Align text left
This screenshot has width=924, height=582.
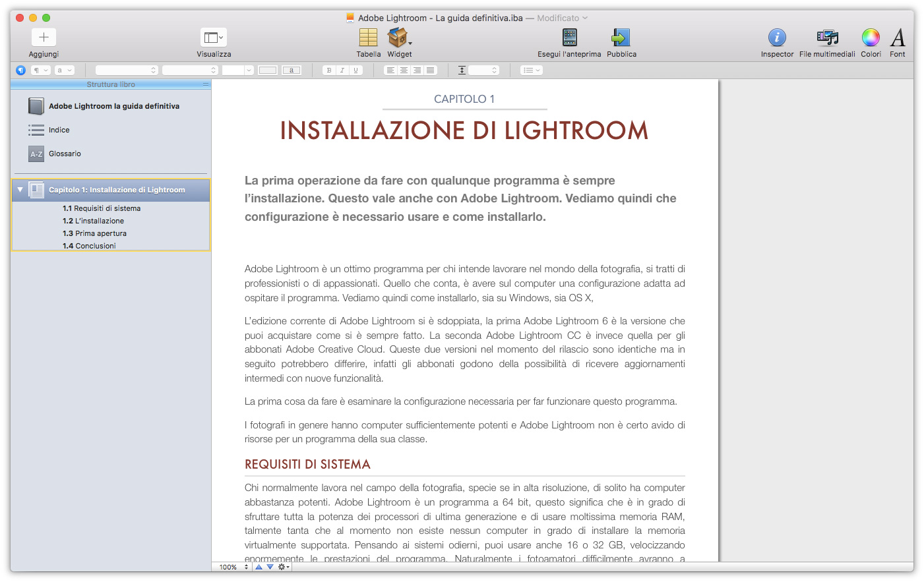click(x=390, y=70)
